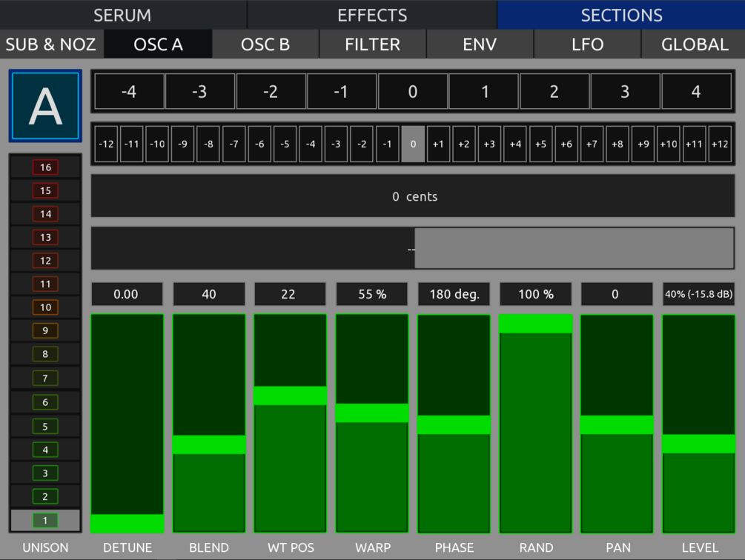Click the phase value 180 deg.
Image resolution: width=745 pixels, height=560 pixels.
click(x=454, y=294)
